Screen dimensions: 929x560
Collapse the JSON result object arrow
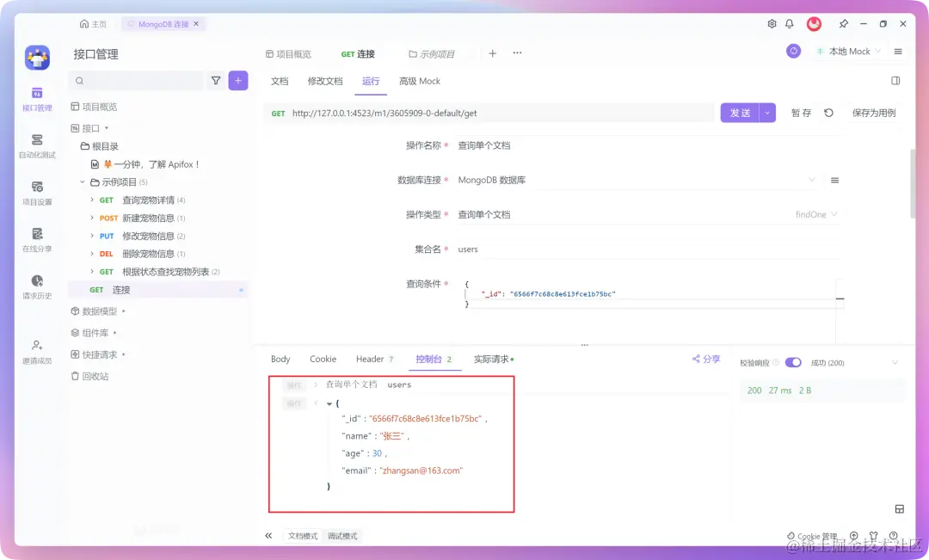point(329,403)
